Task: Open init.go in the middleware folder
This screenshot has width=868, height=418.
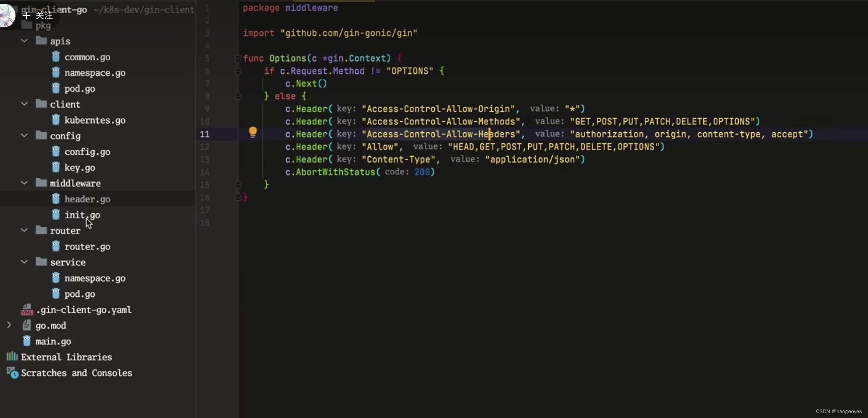Action: [x=82, y=215]
